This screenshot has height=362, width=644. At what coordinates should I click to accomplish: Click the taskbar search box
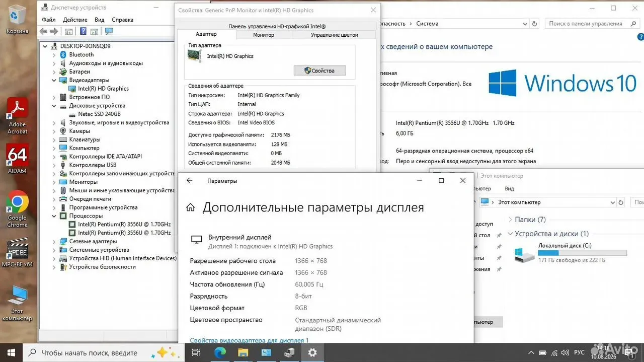tap(104, 353)
